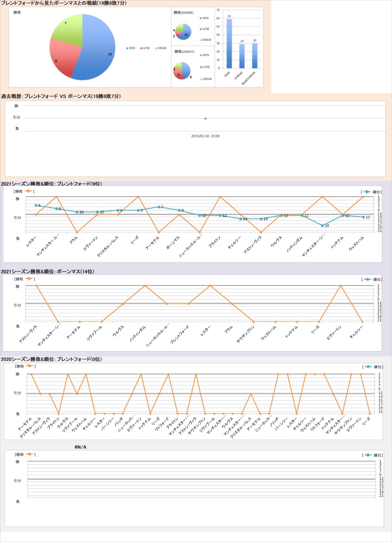Click the 順位 legend in the 2020シーズン chart
The width and height of the screenshot is (392, 542).
372,367
